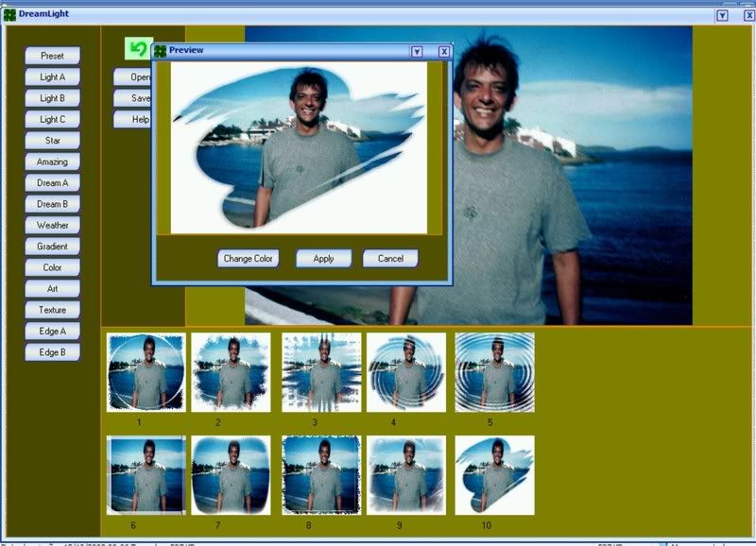Open the Weather effects category

pos(53,226)
